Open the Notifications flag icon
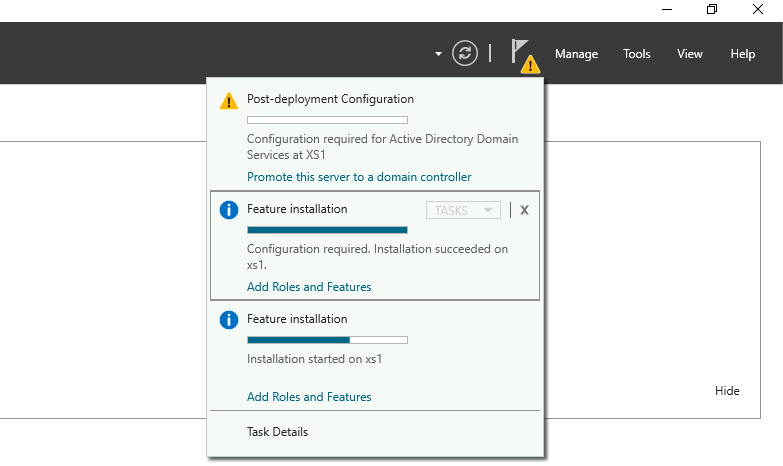Image resolution: width=783 pixels, height=466 pixels. tap(522, 54)
